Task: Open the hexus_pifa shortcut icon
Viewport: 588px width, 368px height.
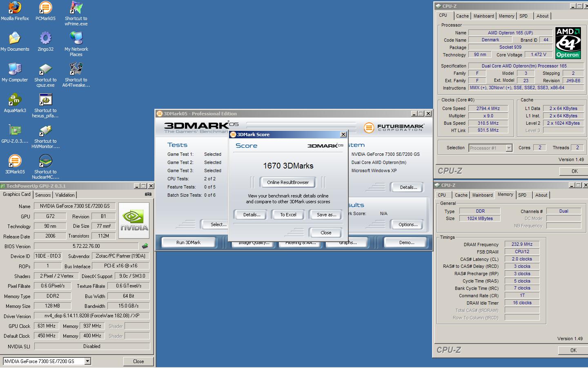Action: coord(45,99)
